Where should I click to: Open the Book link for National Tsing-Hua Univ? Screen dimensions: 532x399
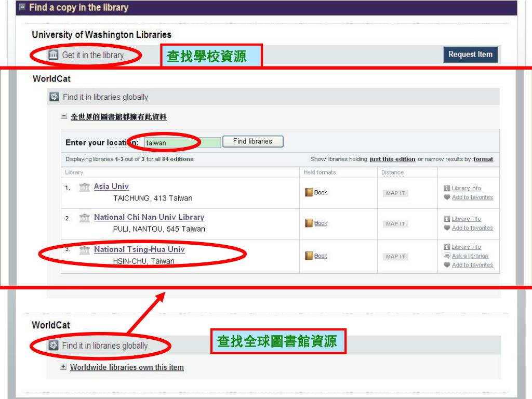tap(321, 256)
